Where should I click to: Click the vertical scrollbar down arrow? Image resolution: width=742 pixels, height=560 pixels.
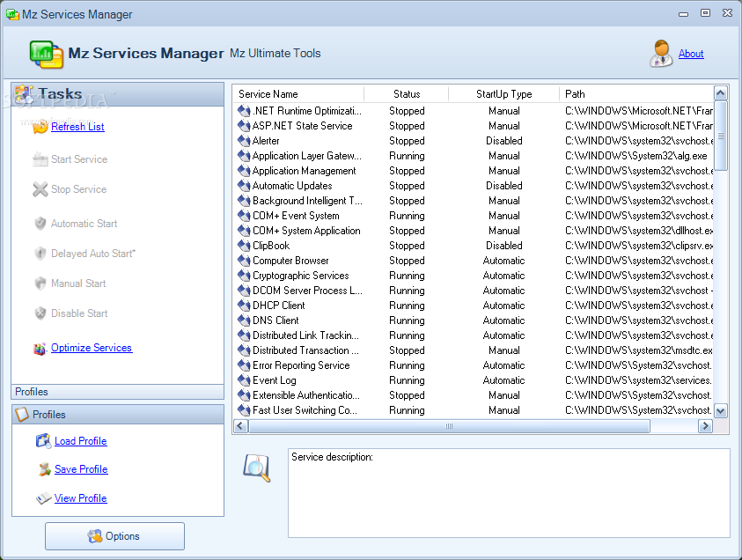tap(720, 411)
